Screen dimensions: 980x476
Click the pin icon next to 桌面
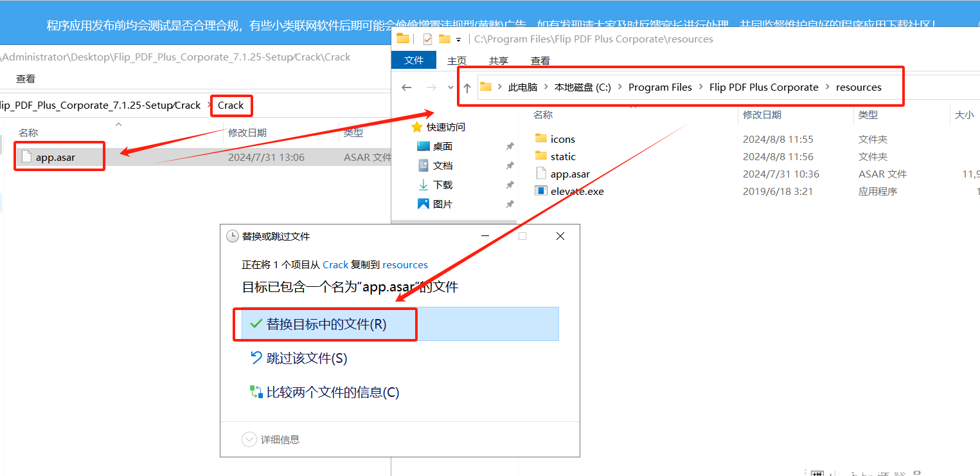[510, 147]
